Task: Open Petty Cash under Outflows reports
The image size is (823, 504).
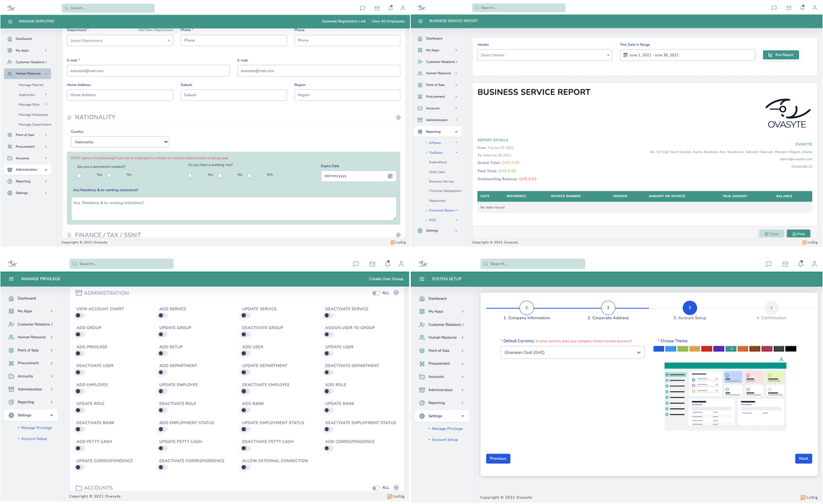Action: coord(437,172)
